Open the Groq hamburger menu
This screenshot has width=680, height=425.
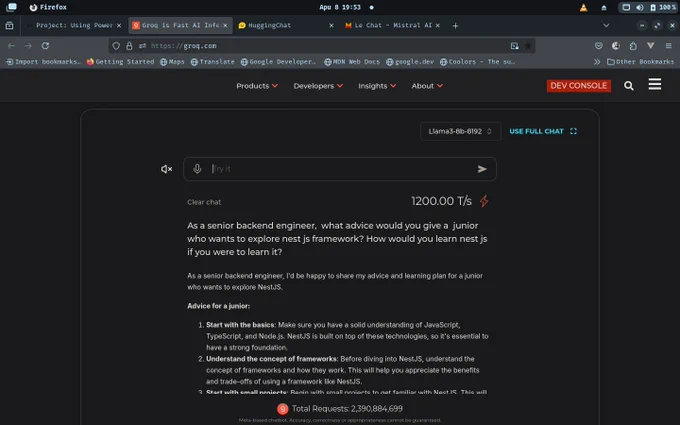coord(655,84)
